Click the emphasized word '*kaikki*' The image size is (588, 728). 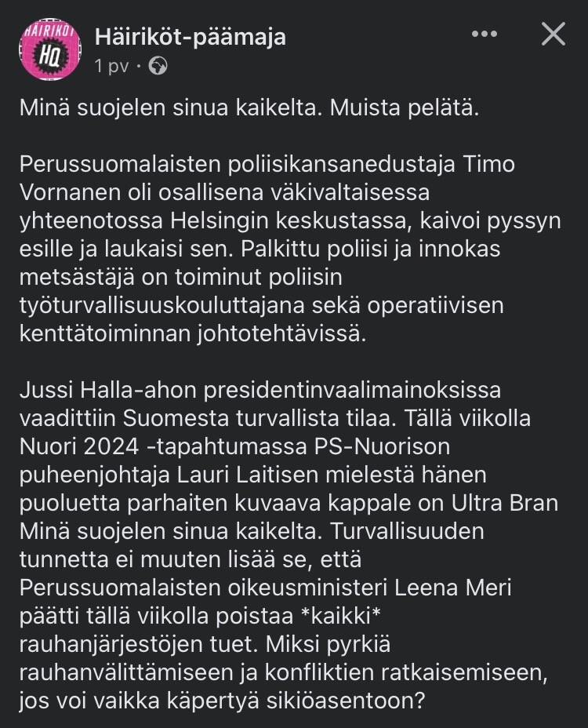pos(341,616)
